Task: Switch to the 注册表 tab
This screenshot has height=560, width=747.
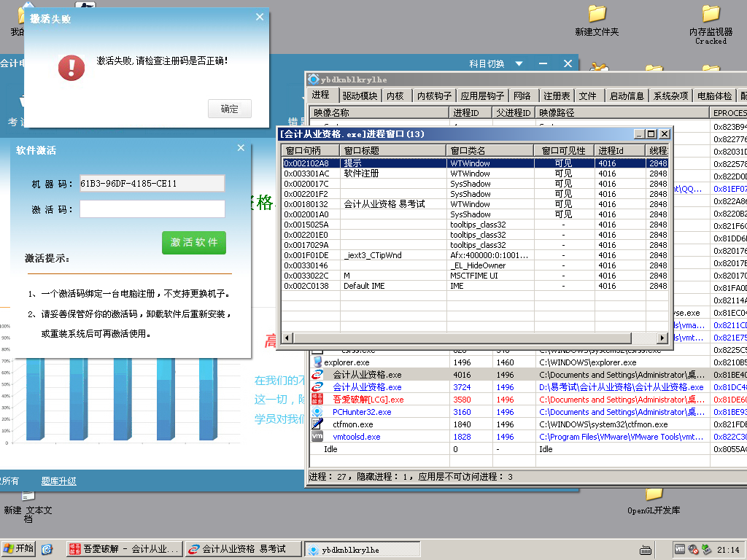Action: click(x=557, y=96)
